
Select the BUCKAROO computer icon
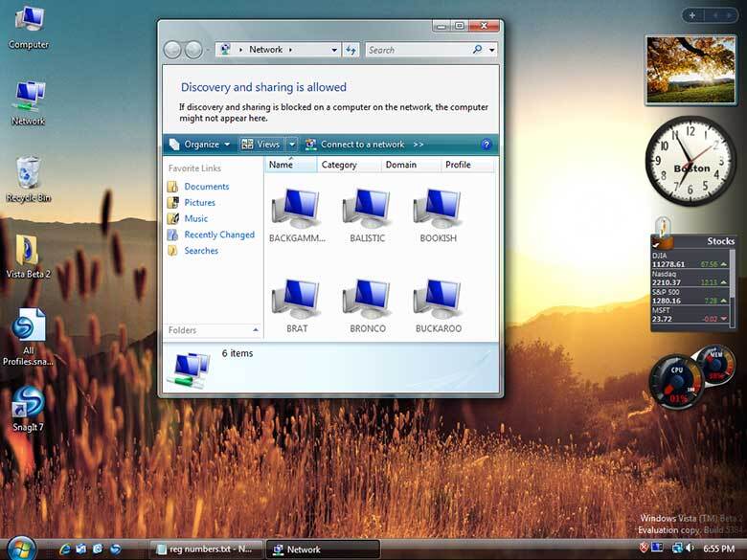point(438,305)
